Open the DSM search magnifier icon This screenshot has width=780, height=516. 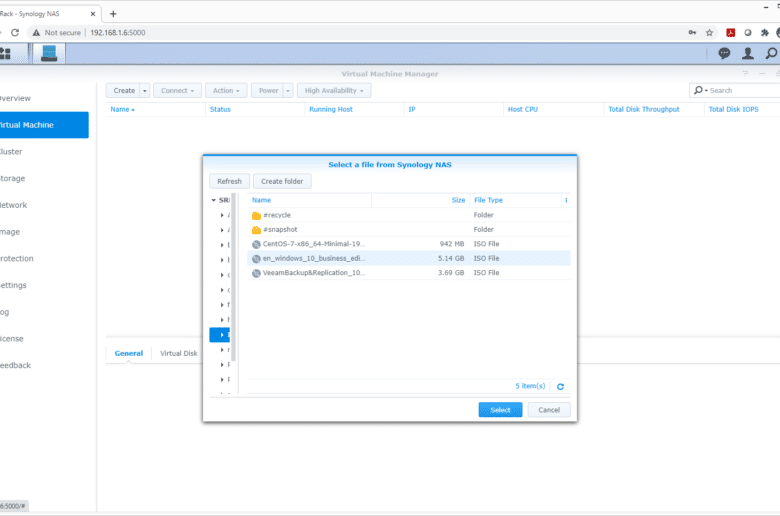[771, 53]
